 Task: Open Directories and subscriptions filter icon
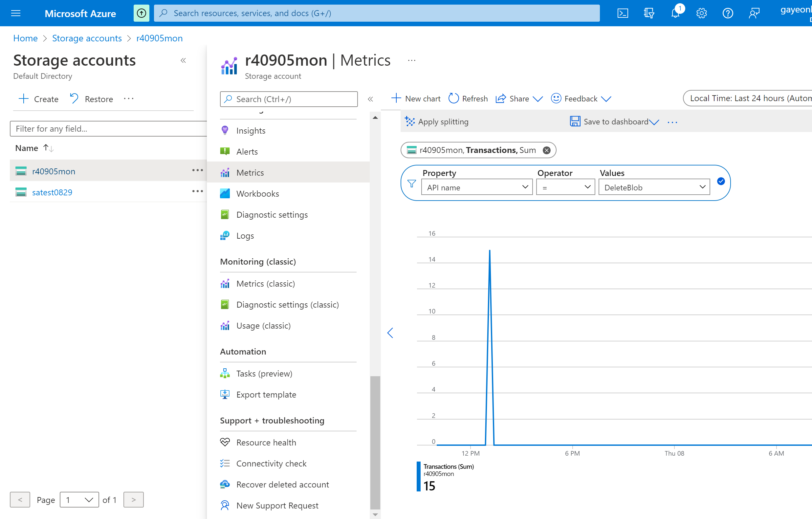click(x=649, y=13)
